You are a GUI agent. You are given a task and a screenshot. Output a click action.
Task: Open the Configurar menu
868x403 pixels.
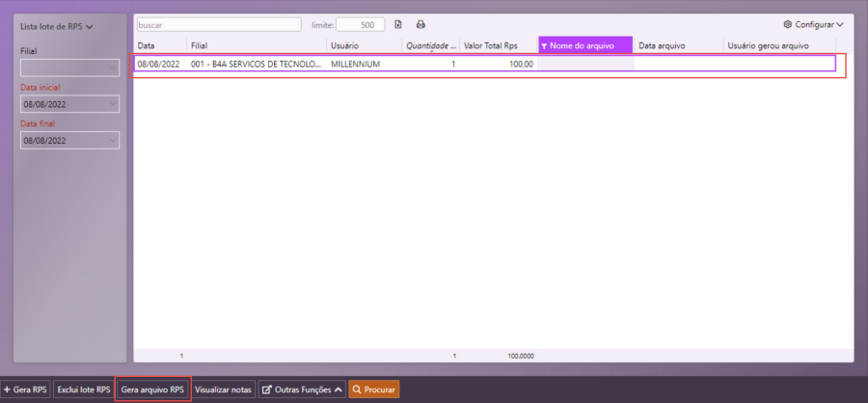coord(813,24)
